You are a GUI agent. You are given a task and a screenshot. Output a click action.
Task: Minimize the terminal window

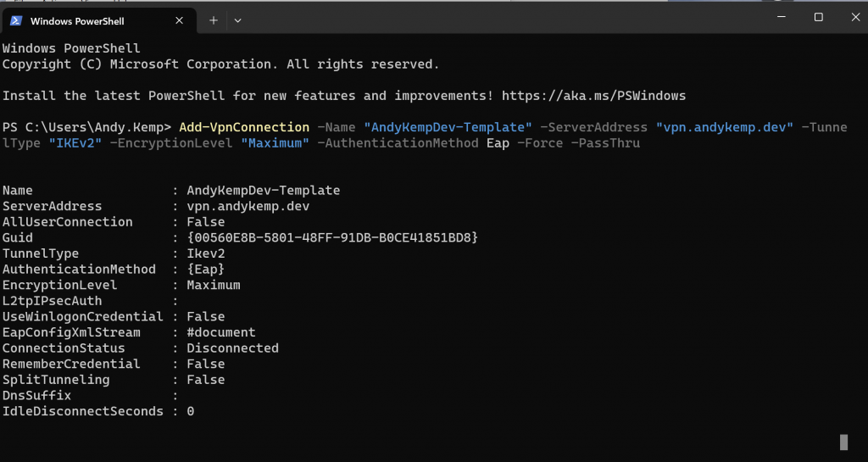coord(781,17)
